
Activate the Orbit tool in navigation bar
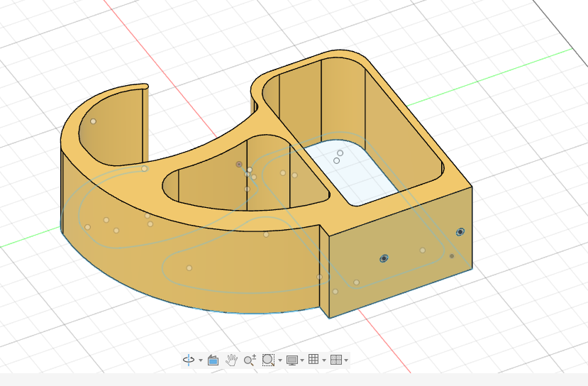(x=189, y=360)
